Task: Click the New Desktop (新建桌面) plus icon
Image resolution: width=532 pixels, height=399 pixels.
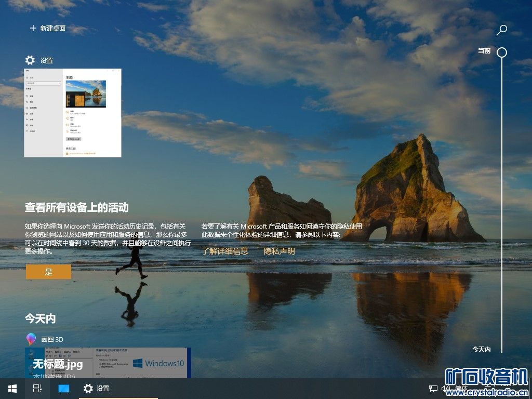Action: click(33, 28)
